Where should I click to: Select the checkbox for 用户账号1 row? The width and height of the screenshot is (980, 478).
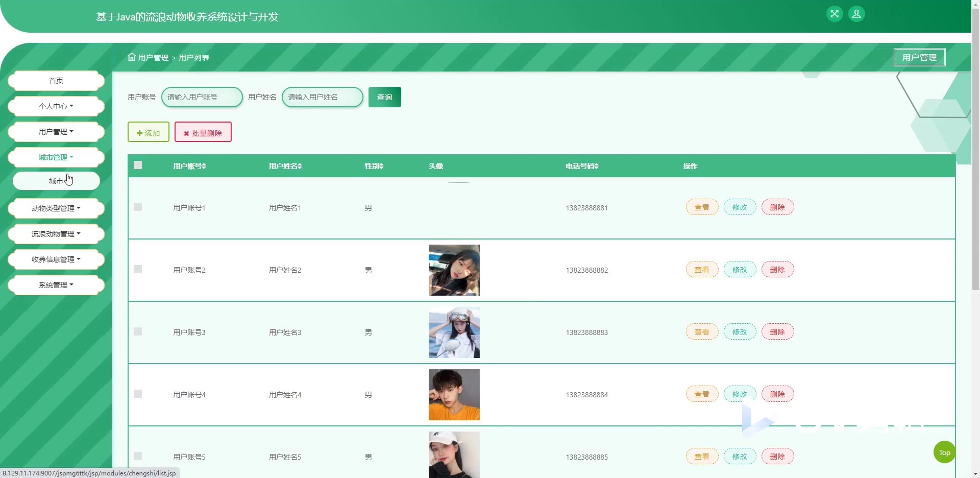click(x=138, y=207)
